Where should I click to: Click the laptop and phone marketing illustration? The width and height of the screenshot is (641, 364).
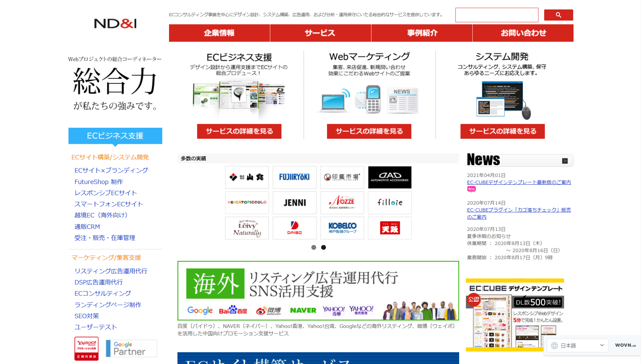pyautogui.click(x=368, y=99)
